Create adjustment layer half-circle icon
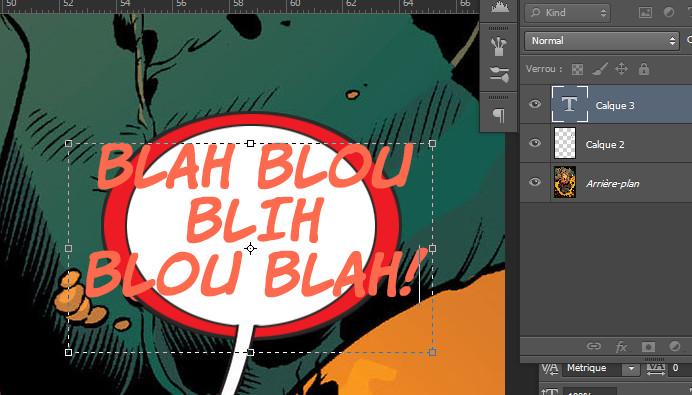Image resolution: width=692 pixels, height=395 pixels. 675,346
